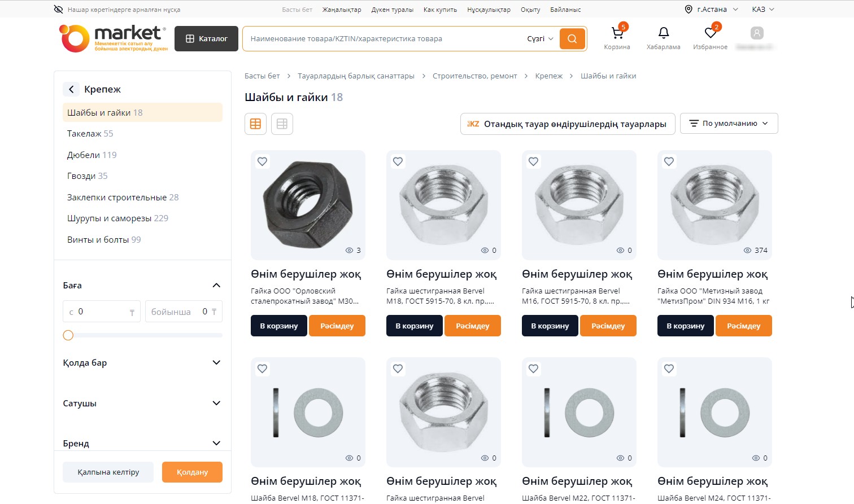The width and height of the screenshot is (854, 504).
Task: Click the user profile avatar icon
Action: pos(757,33)
